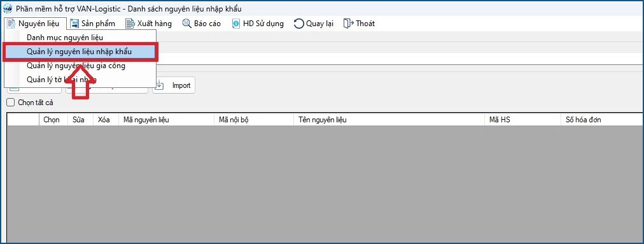The image size is (644, 244).
Task: Select Quản lý tờ khai nhập entry
Action: 80,80
